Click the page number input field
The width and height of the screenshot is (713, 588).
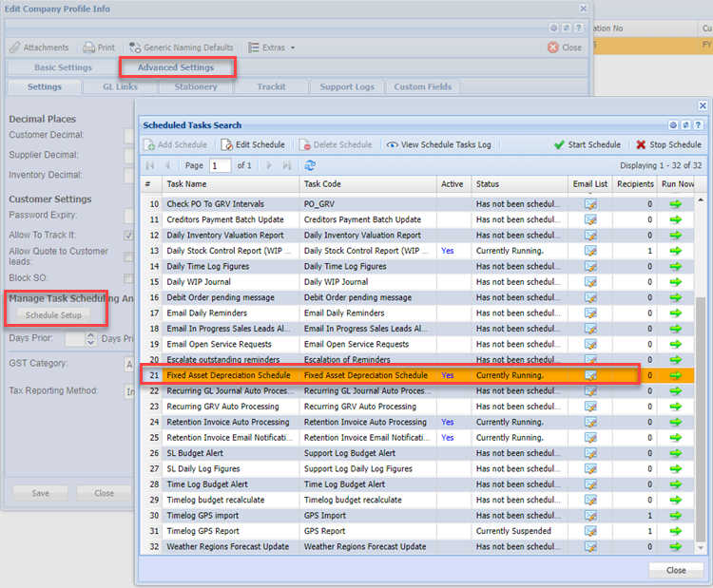[x=220, y=165]
